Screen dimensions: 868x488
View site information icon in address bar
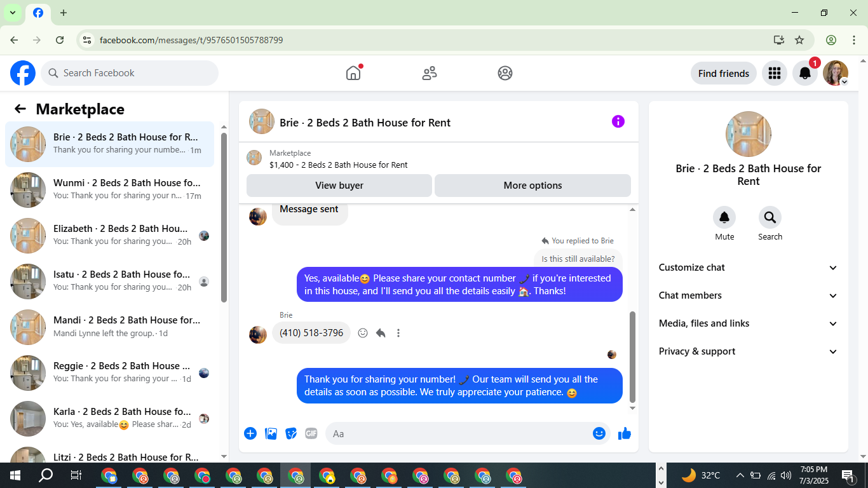coord(87,40)
